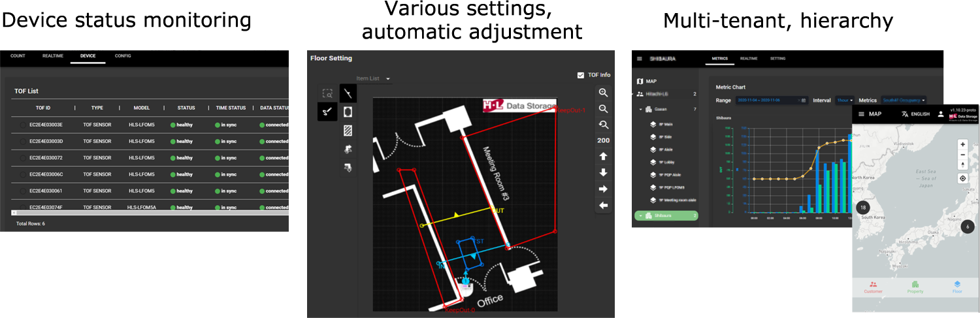Click the fourth tool icon under hatched tool

(x=348, y=149)
